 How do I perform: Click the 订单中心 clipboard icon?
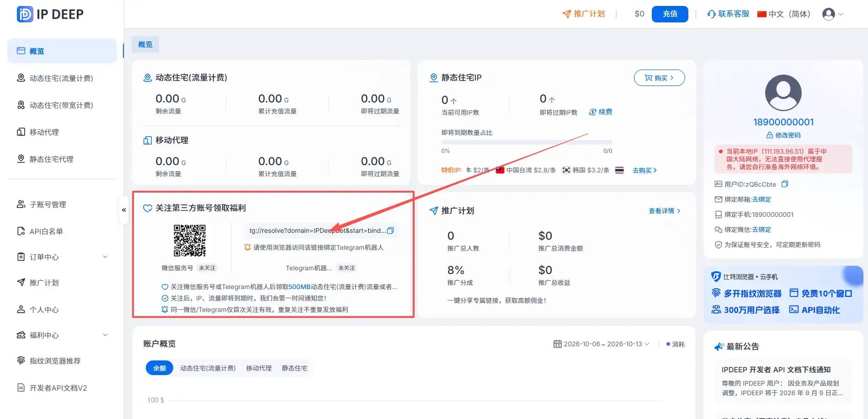(21, 257)
